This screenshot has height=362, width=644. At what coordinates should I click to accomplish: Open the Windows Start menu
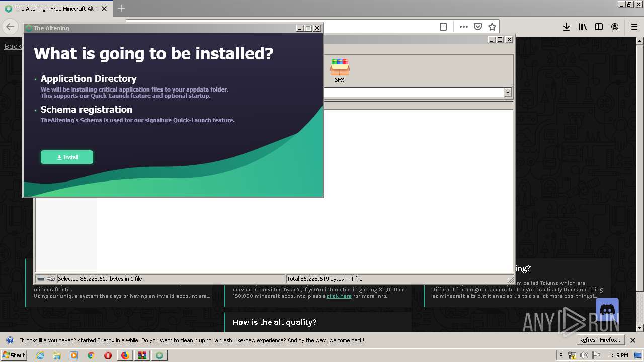tap(14, 355)
